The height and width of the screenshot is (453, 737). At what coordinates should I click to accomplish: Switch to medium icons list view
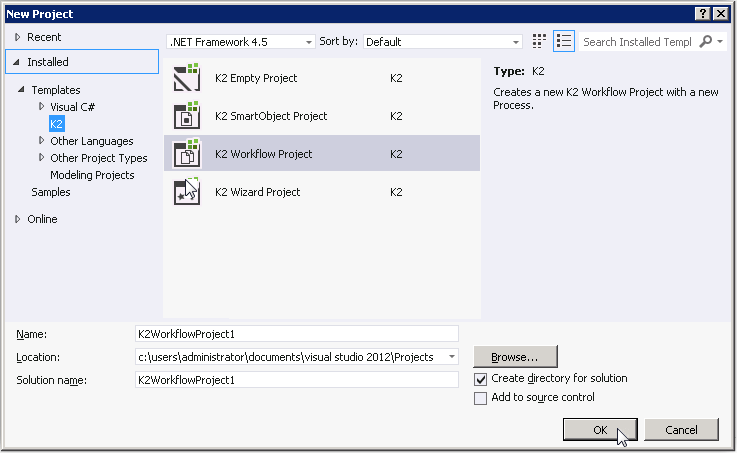[564, 41]
